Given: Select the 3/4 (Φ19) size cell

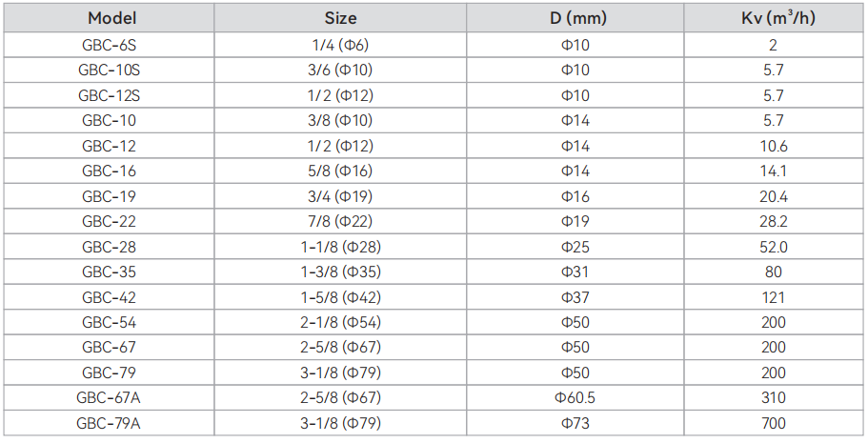Looking at the screenshot, I should pos(340,196).
